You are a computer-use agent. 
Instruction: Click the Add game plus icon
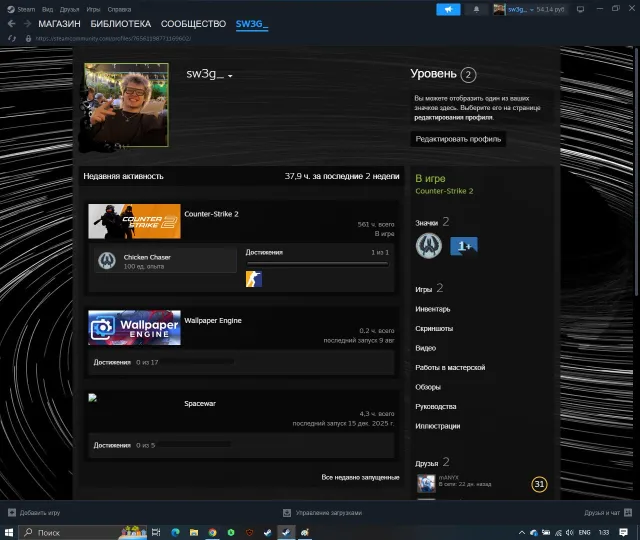[12, 513]
